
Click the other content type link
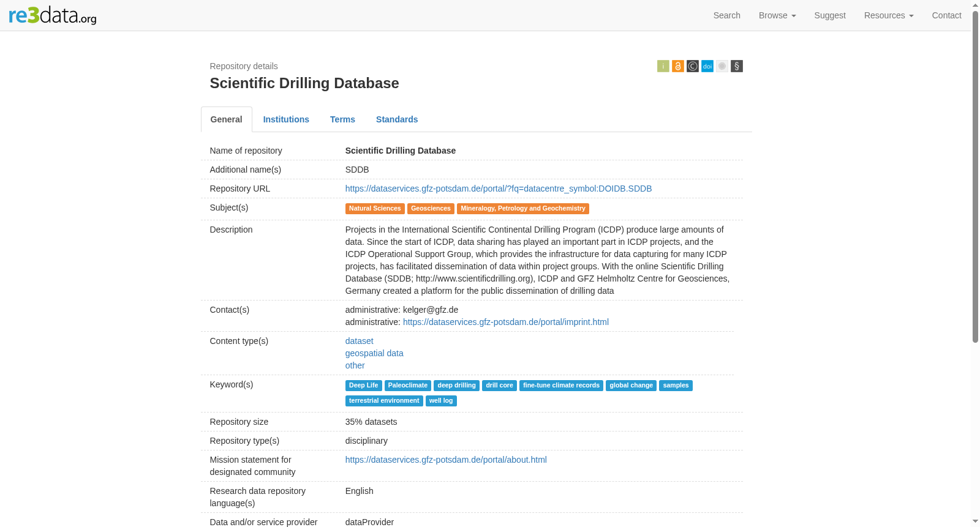point(355,365)
